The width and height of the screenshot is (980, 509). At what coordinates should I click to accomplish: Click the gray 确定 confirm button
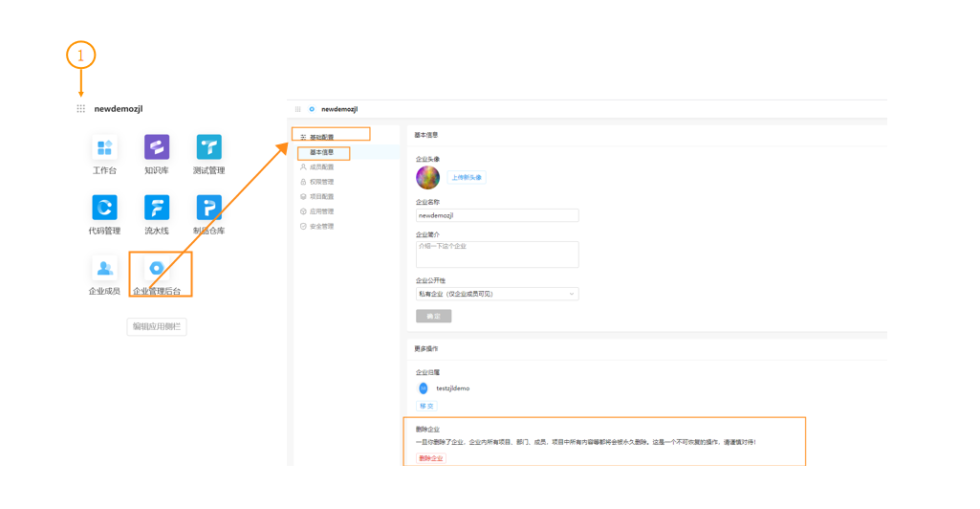pos(433,317)
